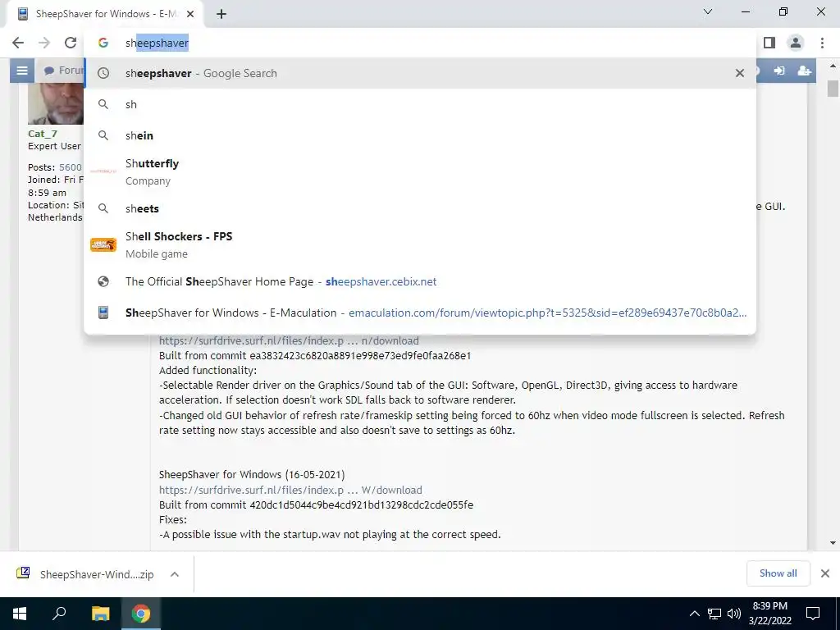The image size is (840, 630).
Task: Click the Shell Shockers game thumbnail icon
Action: (103, 244)
